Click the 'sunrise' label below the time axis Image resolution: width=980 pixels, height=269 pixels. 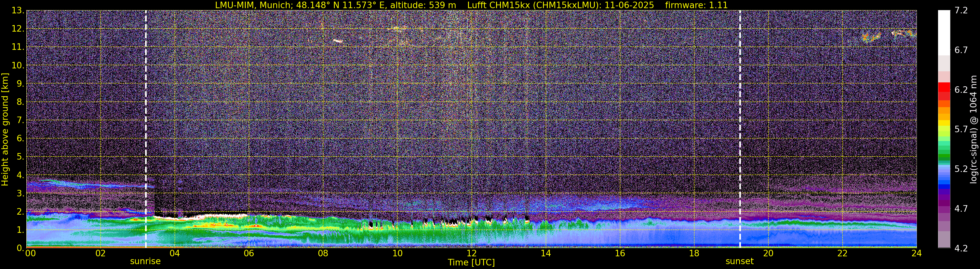(145, 261)
